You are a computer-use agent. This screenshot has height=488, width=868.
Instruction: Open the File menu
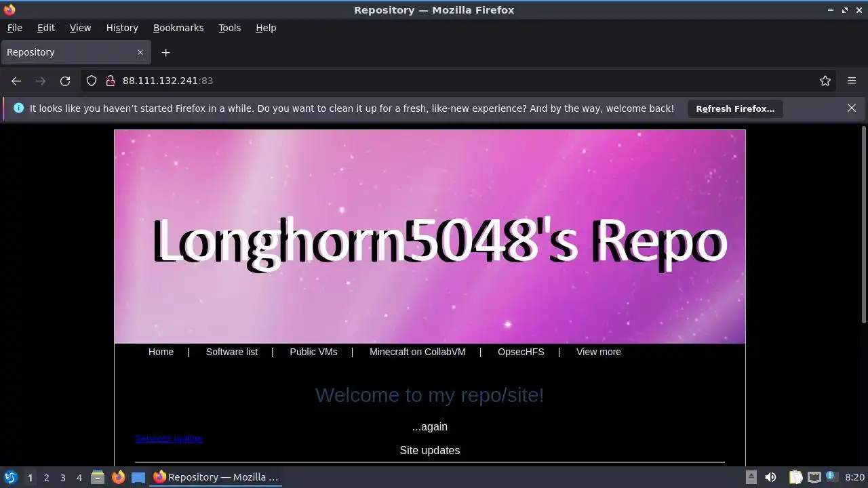coord(14,28)
